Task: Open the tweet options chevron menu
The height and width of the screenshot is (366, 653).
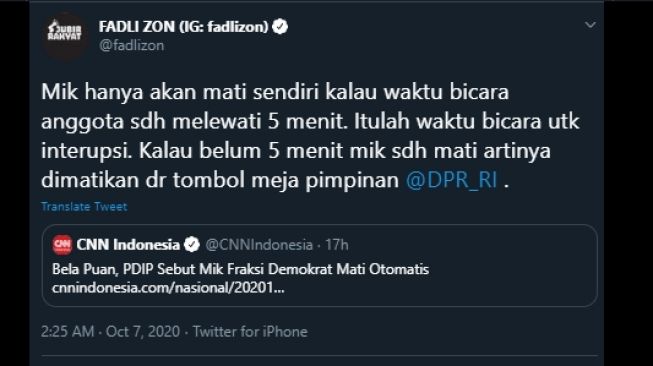Action: 590,25
